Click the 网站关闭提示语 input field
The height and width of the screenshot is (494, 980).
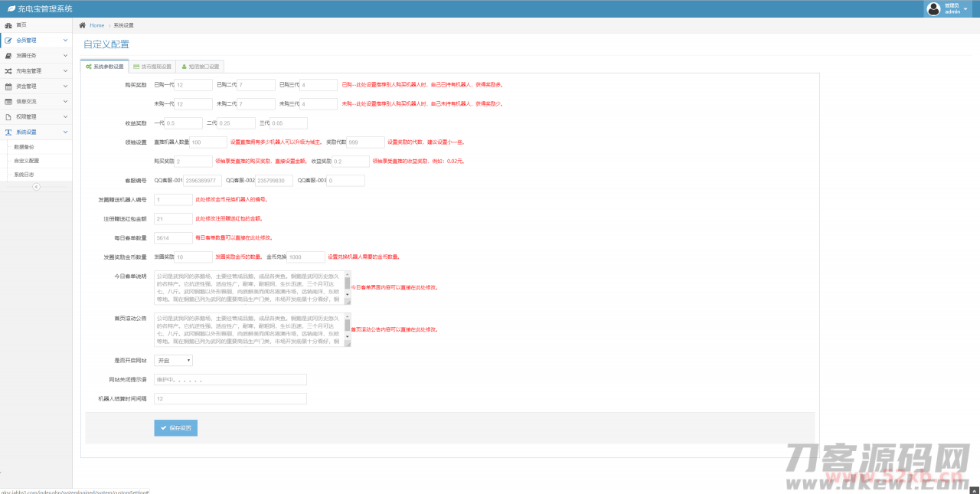[230, 379]
